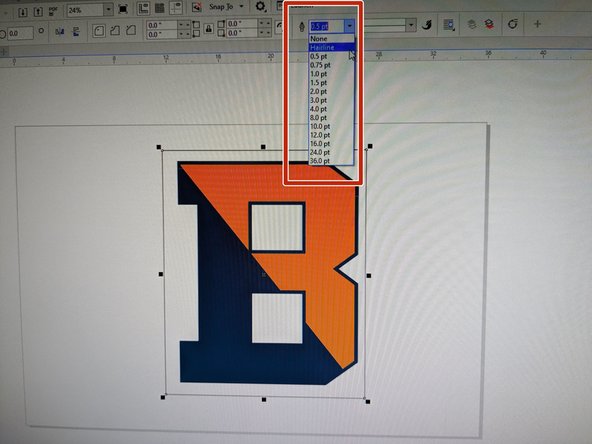Select Hairline in the outline width list
The height and width of the screenshot is (444, 592).
[x=331, y=47]
